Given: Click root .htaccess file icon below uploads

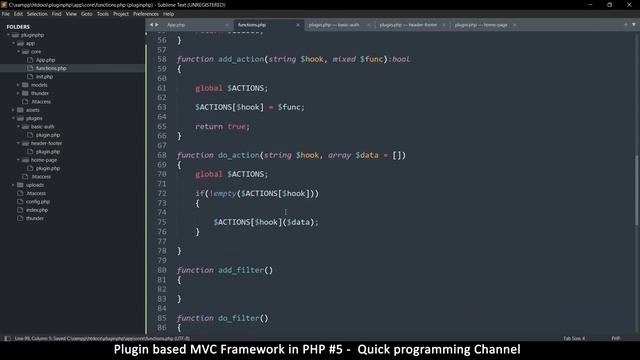Looking at the screenshot, I should pyautogui.click(x=20, y=193).
